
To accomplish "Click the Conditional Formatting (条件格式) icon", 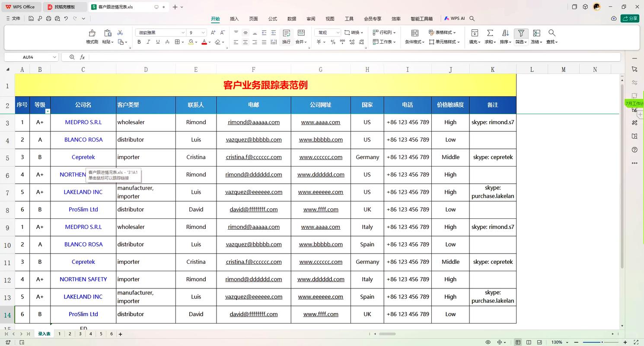I will [x=414, y=33].
